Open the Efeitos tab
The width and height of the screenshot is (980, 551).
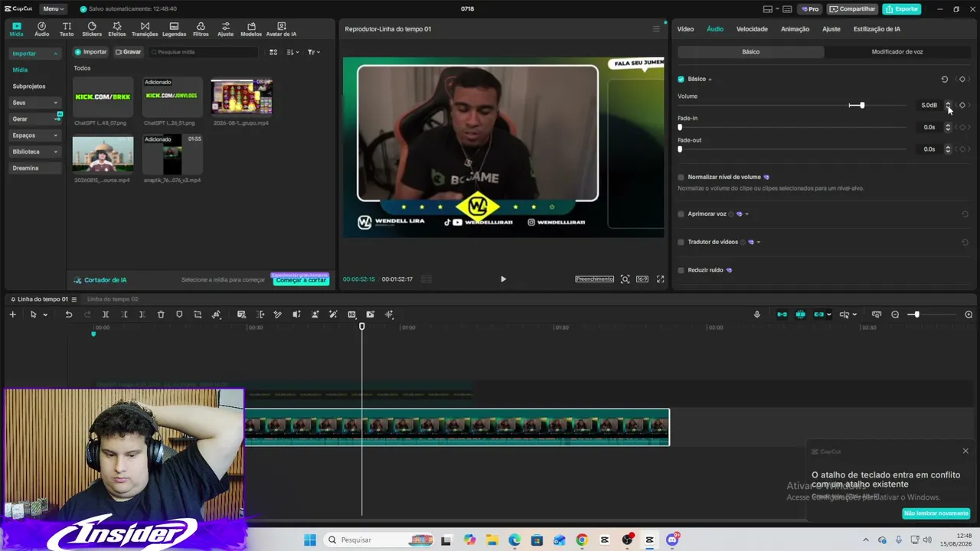(117, 29)
